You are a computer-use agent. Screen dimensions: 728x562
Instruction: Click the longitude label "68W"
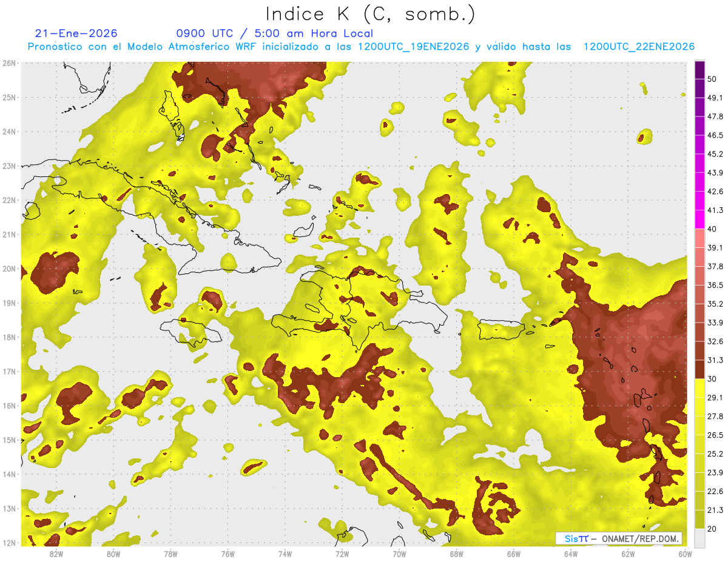[457, 554]
